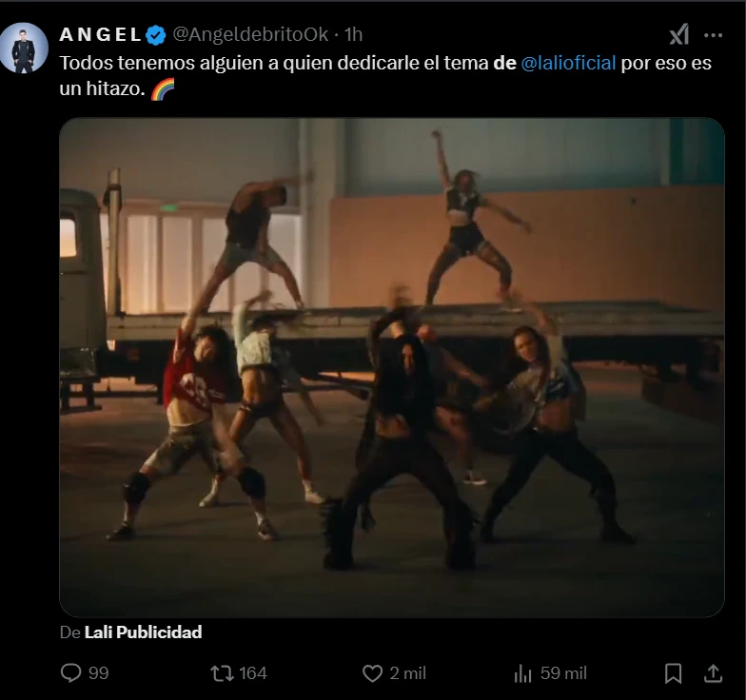The height and width of the screenshot is (700, 746).
Task: Click the Grok icon on the tweet
Action: pos(678,35)
